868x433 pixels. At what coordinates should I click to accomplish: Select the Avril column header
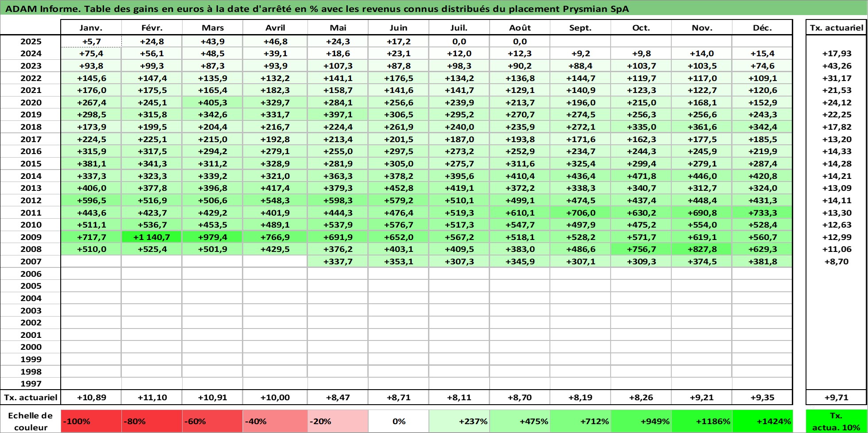[275, 27]
